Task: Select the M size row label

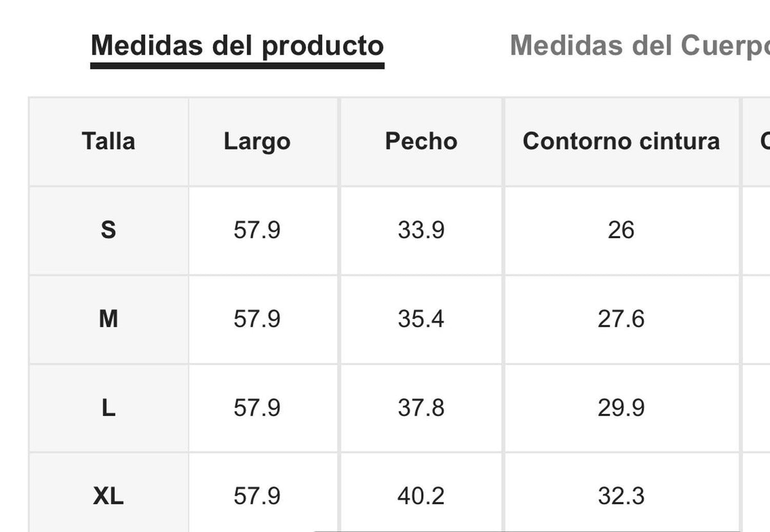Action: (108, 318)
